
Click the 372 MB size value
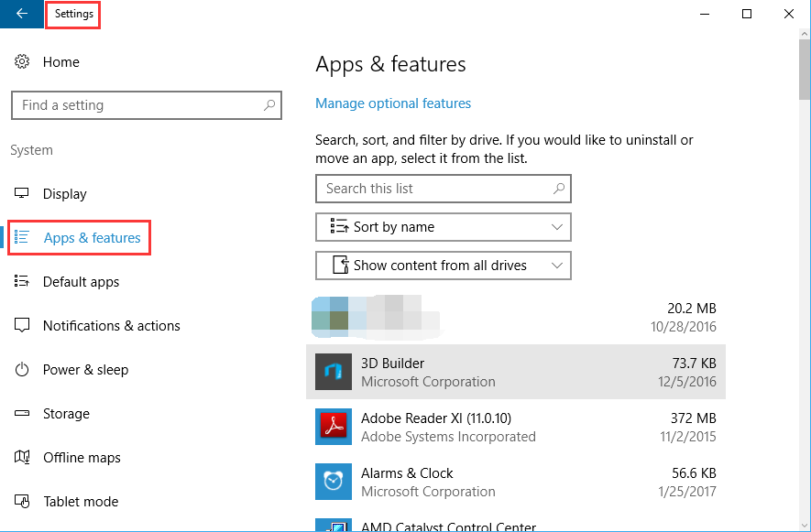(x=694, y=418)
